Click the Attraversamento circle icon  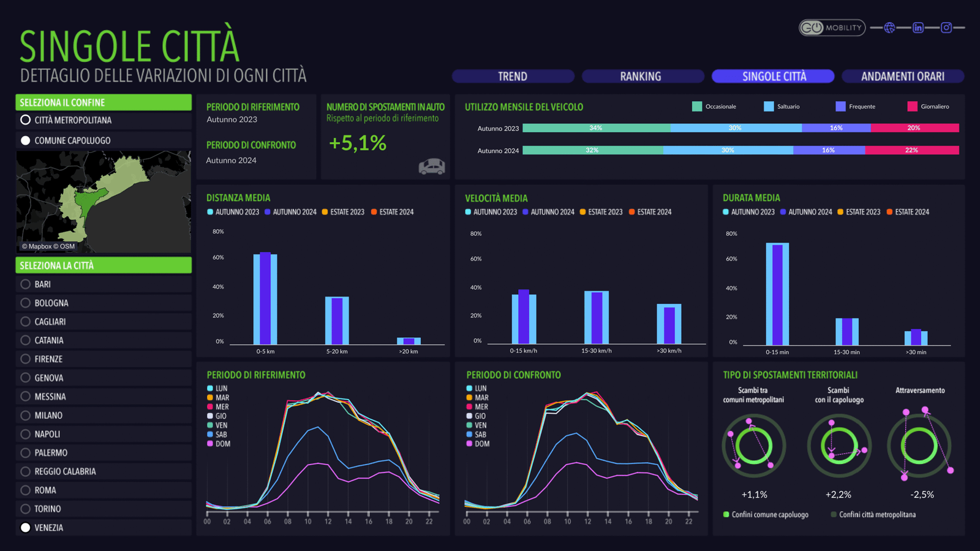click(x=919, y=446)
